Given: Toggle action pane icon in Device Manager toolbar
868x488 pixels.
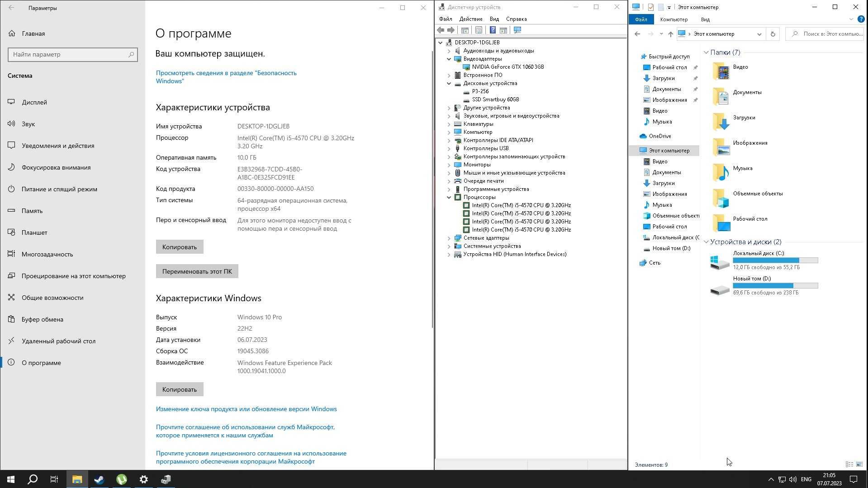Looking at the screenshot, I should tap(503, 30).
